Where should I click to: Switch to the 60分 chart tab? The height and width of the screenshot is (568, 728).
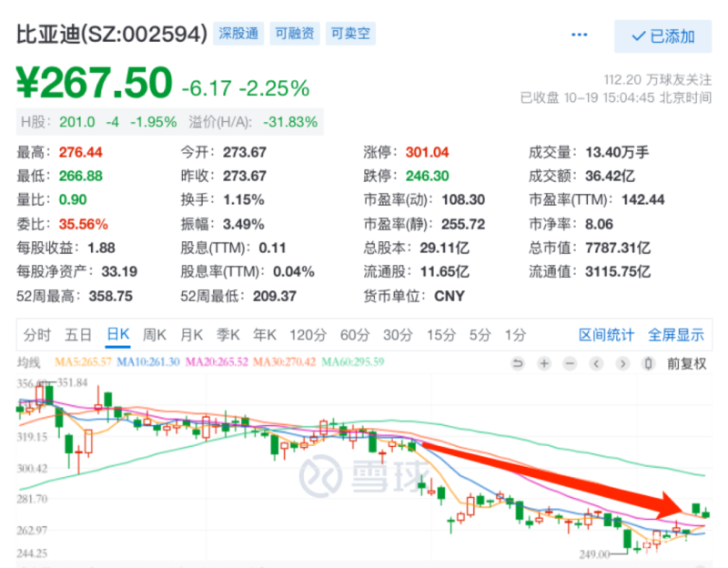[355, 335]
